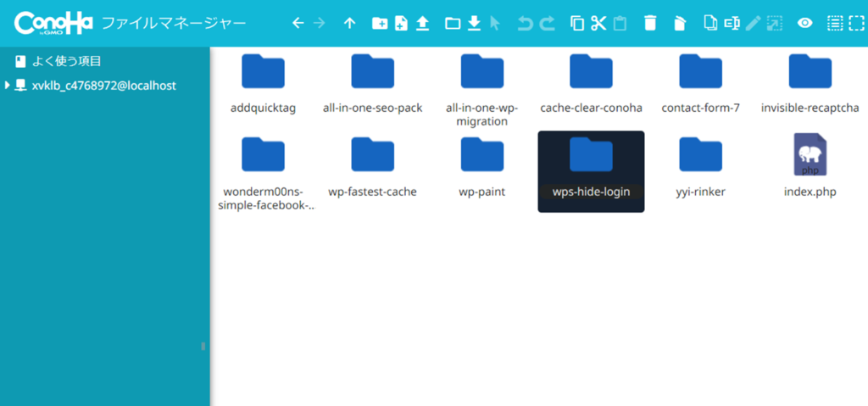Cut the selected item with scissors

pos(598,23)
